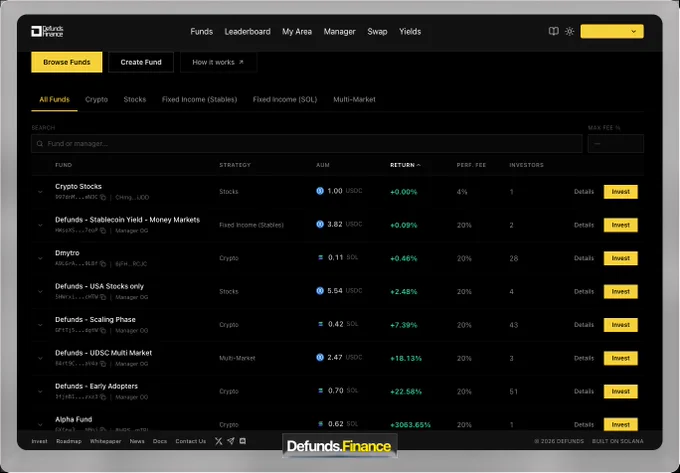Go to My Area page
680x473 pixels.
(297, 32)
